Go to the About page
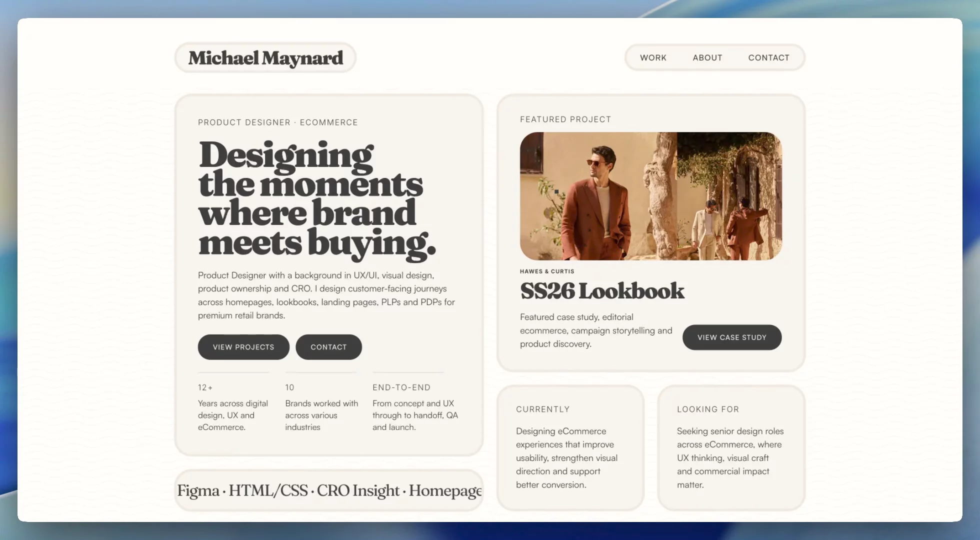 [707, 57]
